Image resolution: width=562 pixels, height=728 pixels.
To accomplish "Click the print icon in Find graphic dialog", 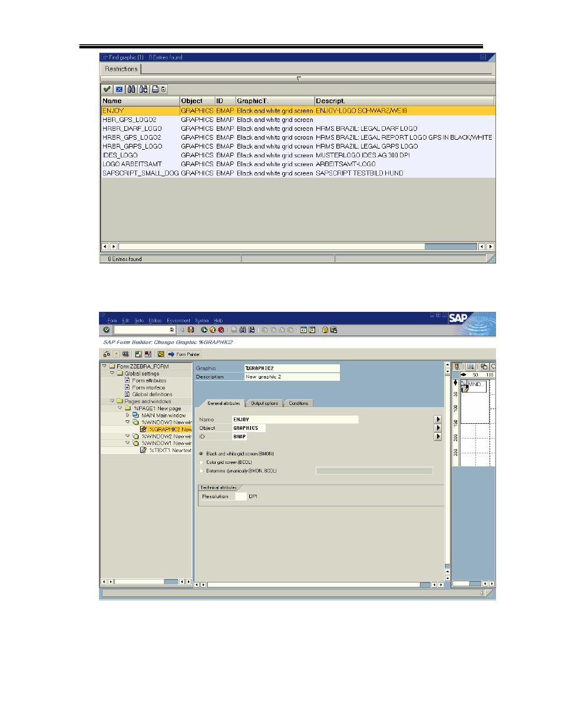I will click(155, 89).
